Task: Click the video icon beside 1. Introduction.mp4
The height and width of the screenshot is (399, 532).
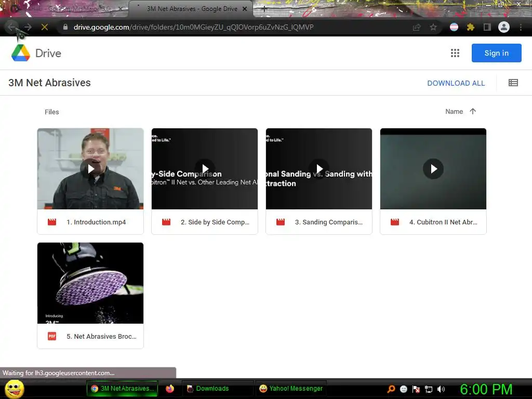Action: (x=52, y=222)
